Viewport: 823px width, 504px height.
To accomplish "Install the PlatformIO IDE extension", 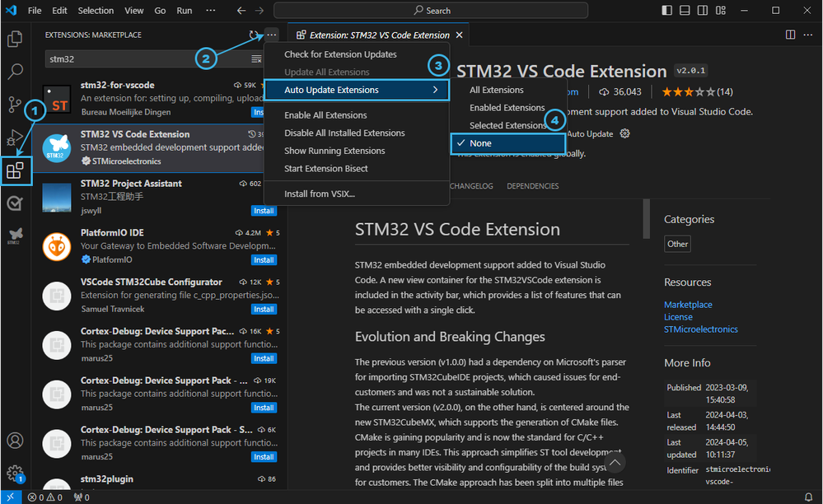I will pyautogui.click(x=264, y=260).
